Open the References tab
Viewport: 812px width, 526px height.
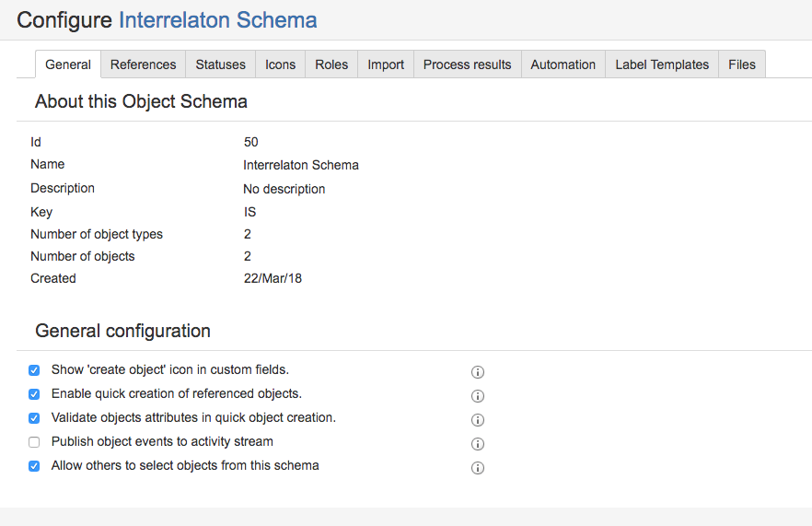143,64
